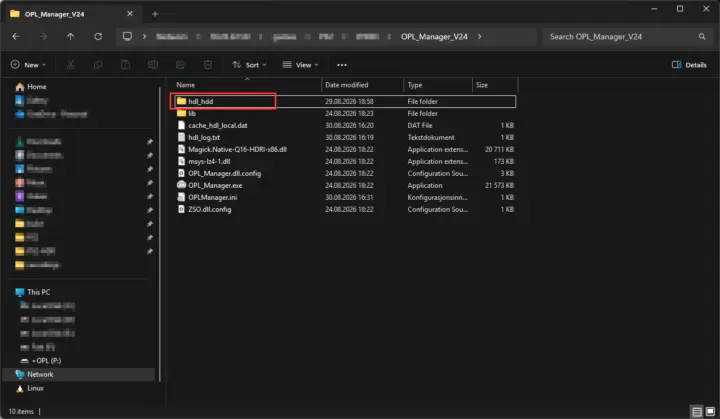This screenshot has height=419, width=720.
Task: Click the Tekstdokument type cell
Action: [431, 137]
